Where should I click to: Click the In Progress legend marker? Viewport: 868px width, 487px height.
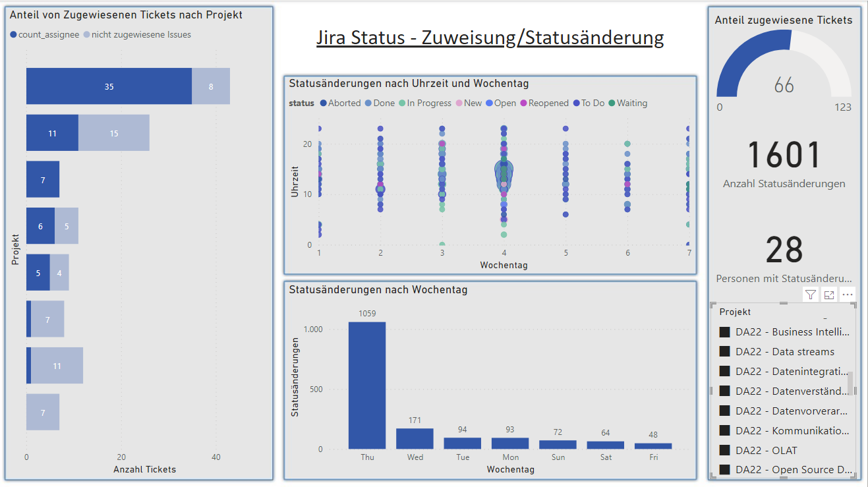[x=403, y=103]
